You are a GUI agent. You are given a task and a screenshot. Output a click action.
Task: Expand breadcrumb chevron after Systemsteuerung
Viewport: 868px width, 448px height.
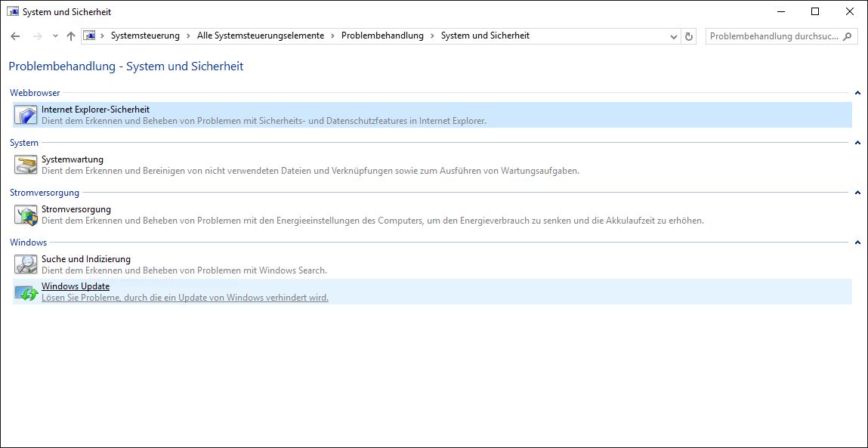(x=189, y=36)
